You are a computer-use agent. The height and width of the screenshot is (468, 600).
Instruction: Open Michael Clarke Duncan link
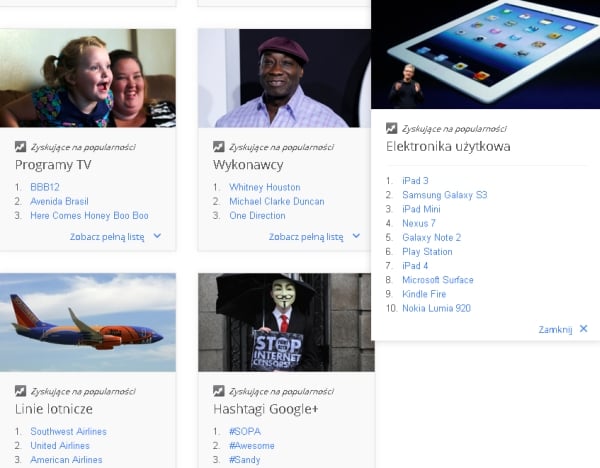(x=277, y=201)
